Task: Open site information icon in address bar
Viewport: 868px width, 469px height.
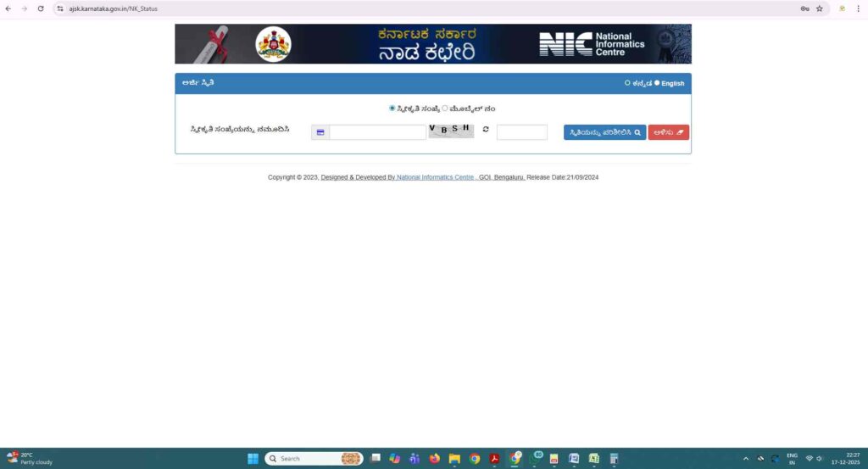Action: [60, 8]
